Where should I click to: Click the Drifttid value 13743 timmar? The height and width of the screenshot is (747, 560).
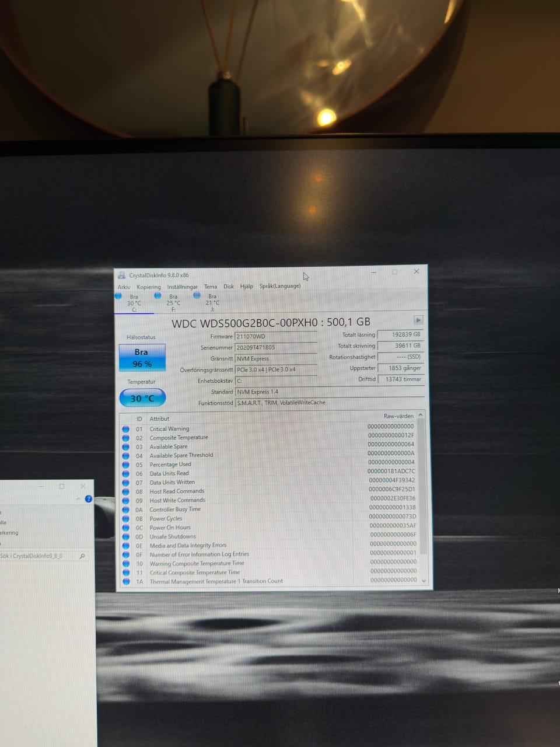click(x=400, y=379)
